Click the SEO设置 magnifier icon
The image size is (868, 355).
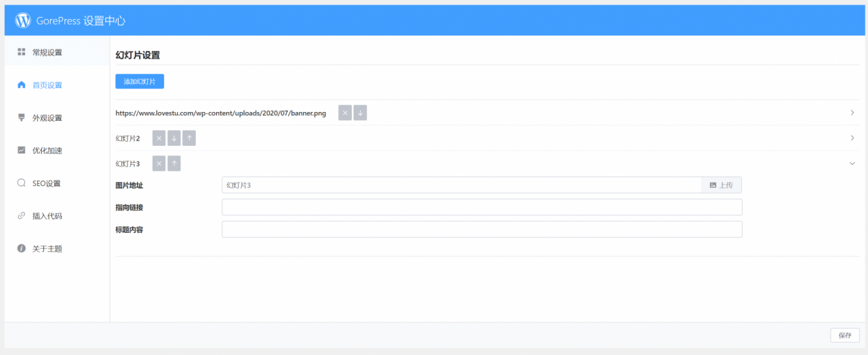[x=21, y=183]
